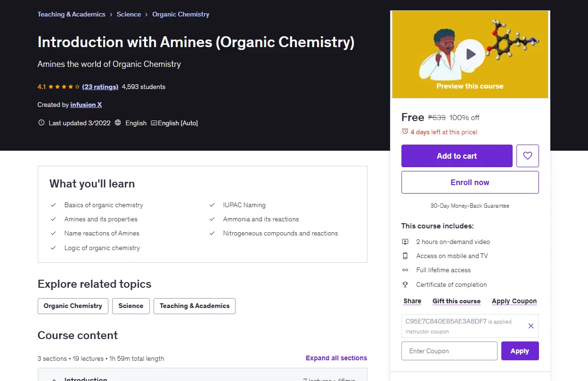This screenshot has height=381, width=588.
Task: Click checkmark beside Nitrogeneous compounds and reactions
Action: click(x=212, y=233)
